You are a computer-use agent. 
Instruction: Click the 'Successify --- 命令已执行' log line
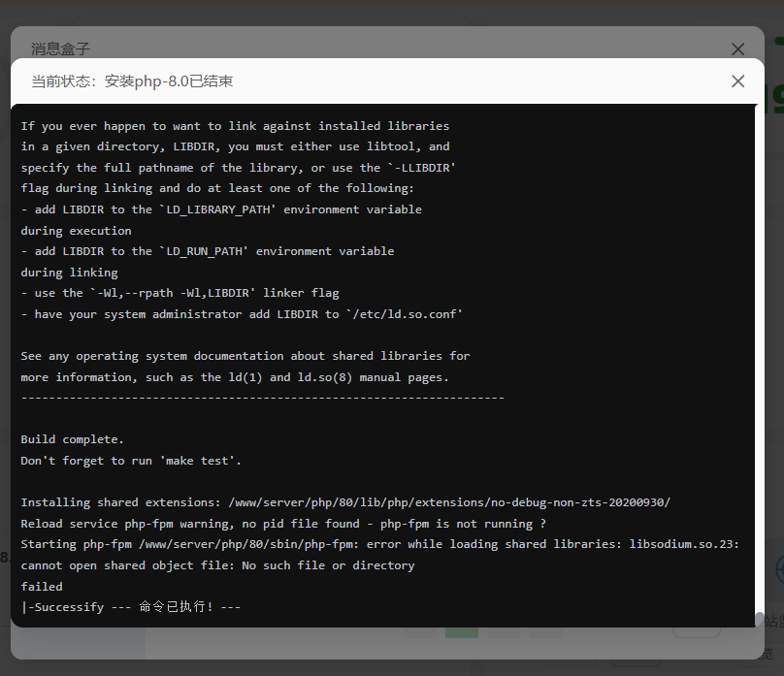click(130, 606)
